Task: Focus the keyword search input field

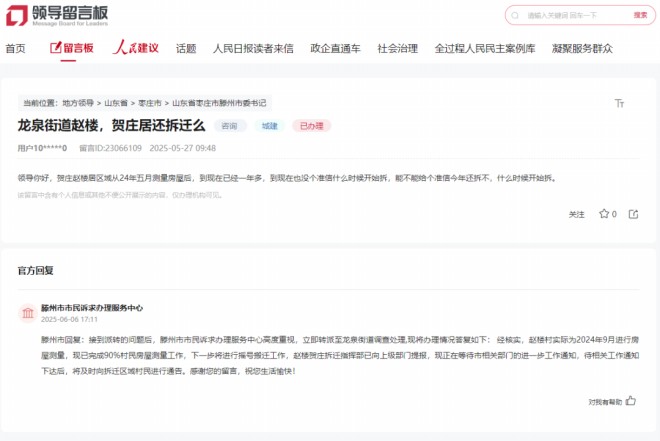Action: 570,16
